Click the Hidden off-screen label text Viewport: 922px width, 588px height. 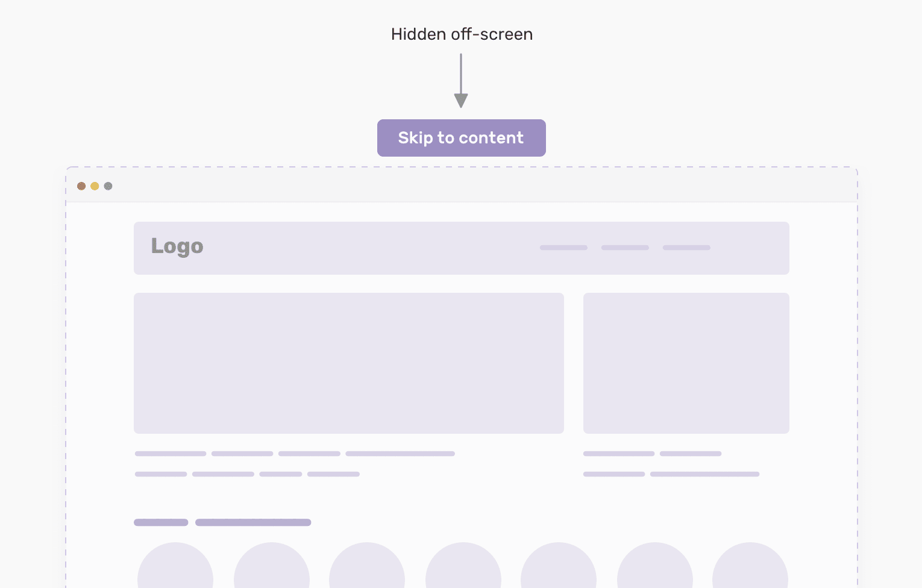(x=462, y=34)
